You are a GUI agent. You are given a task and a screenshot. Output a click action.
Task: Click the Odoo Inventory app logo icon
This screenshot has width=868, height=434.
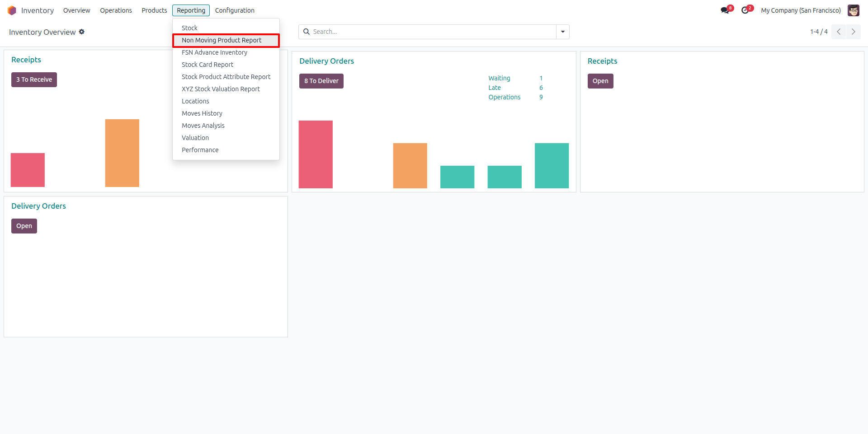click(12, 10)
